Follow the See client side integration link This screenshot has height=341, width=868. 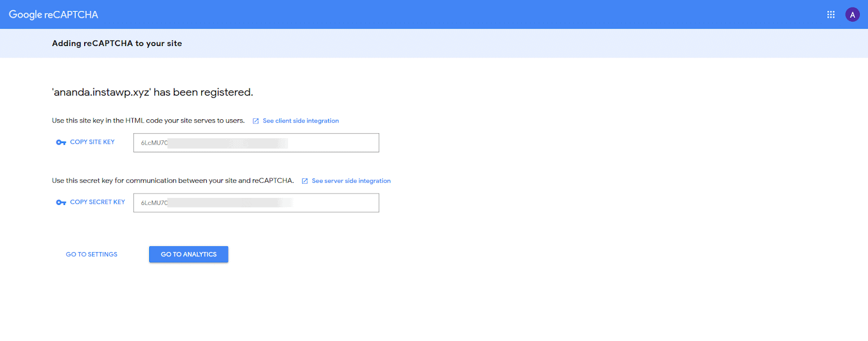point(301,121)
